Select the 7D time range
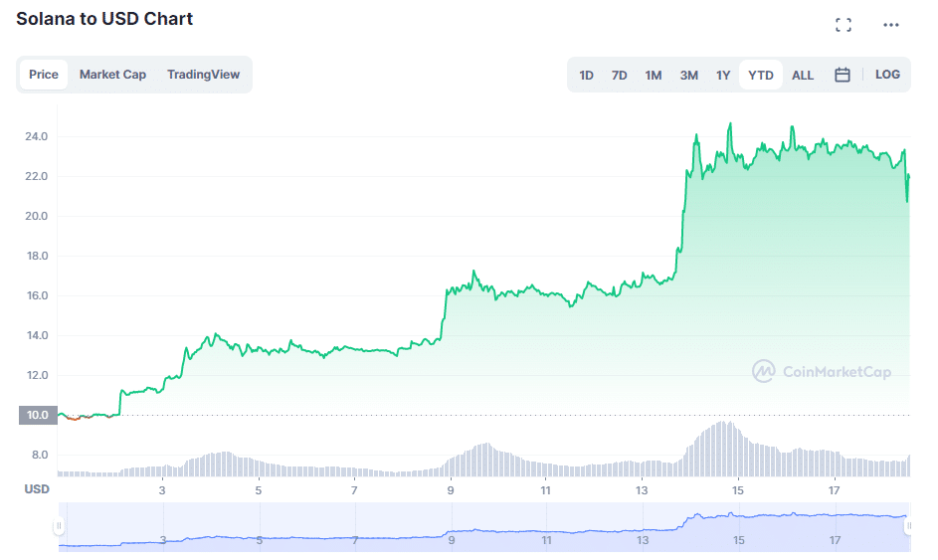The image size is (938, 560). pos(619,75)
